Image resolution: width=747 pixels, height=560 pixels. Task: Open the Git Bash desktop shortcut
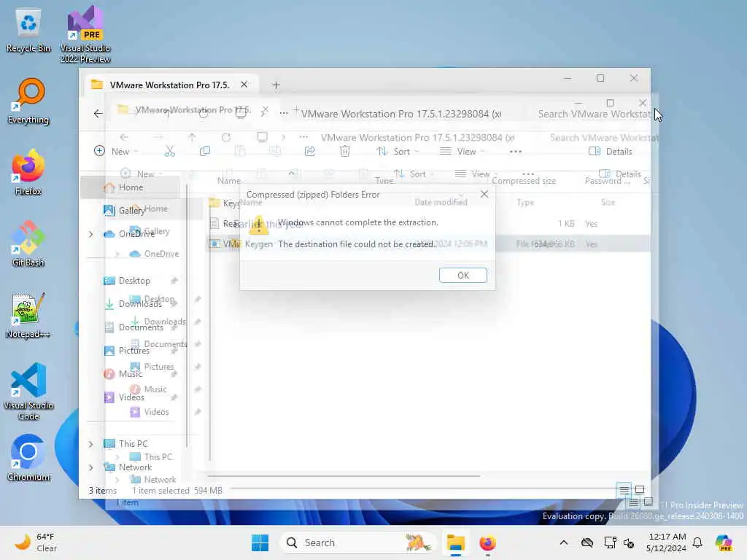click(28, 244)
